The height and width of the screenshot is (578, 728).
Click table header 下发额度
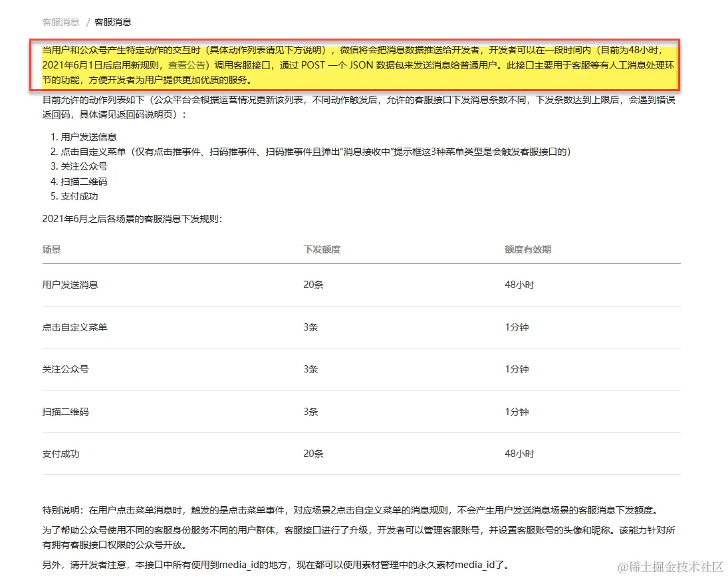tap(322, 249)
